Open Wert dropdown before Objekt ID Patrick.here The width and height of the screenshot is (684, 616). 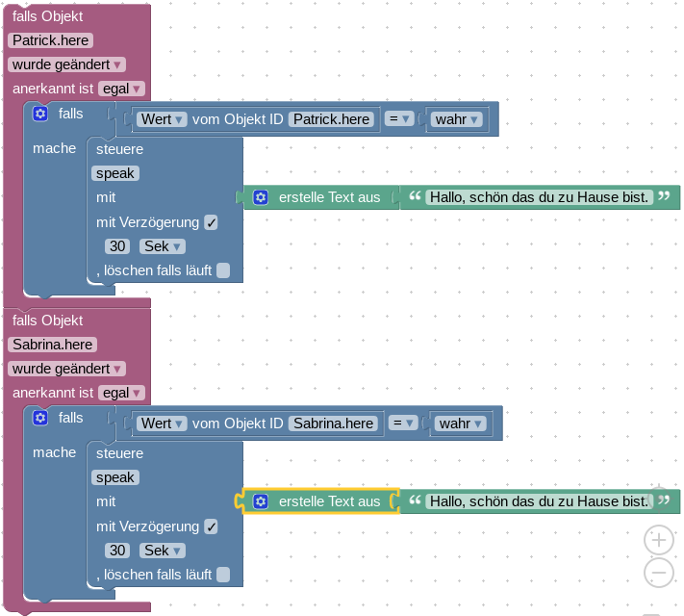tap(162, 119)
